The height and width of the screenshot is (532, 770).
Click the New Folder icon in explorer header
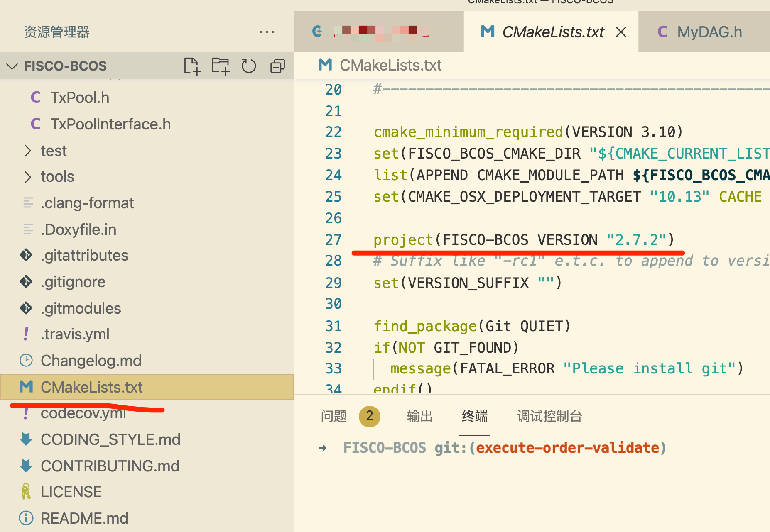coord(221,66)
